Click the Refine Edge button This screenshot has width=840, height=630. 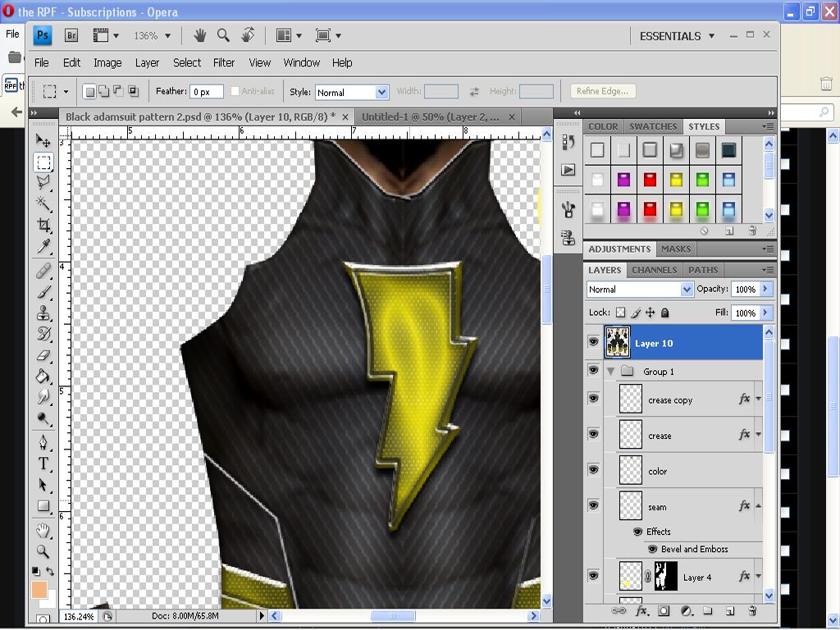[x=602, y=91]
